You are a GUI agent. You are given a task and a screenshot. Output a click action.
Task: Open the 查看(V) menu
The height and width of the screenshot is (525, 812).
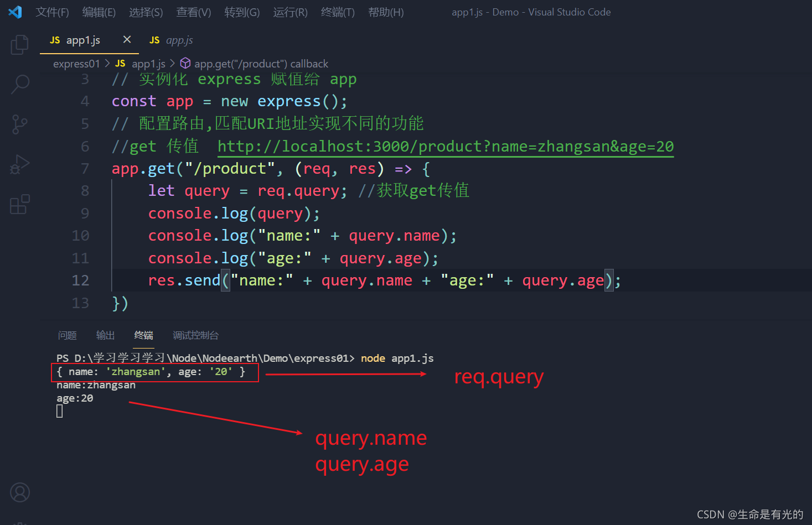pyautogui.click(x=193, y=12)
